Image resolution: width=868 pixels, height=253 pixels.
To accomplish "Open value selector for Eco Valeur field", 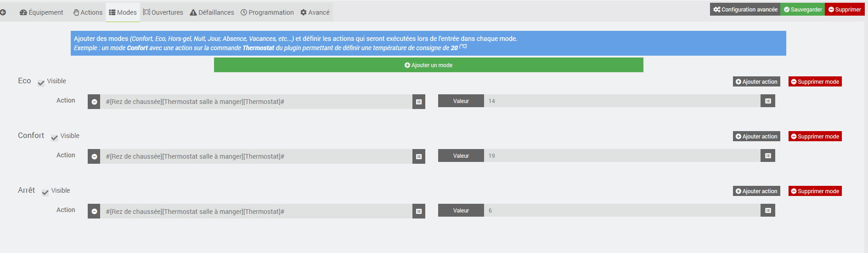I will pyautogui.click(x=768, y=101).
